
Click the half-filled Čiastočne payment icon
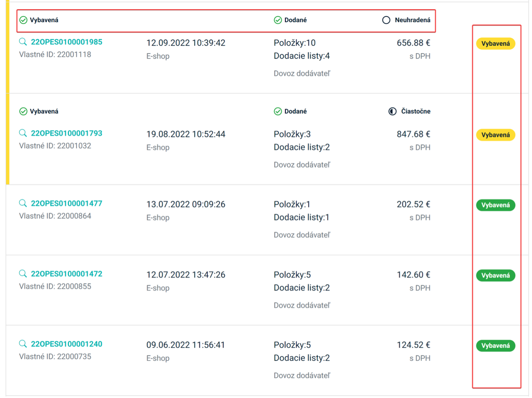point(392,111)
